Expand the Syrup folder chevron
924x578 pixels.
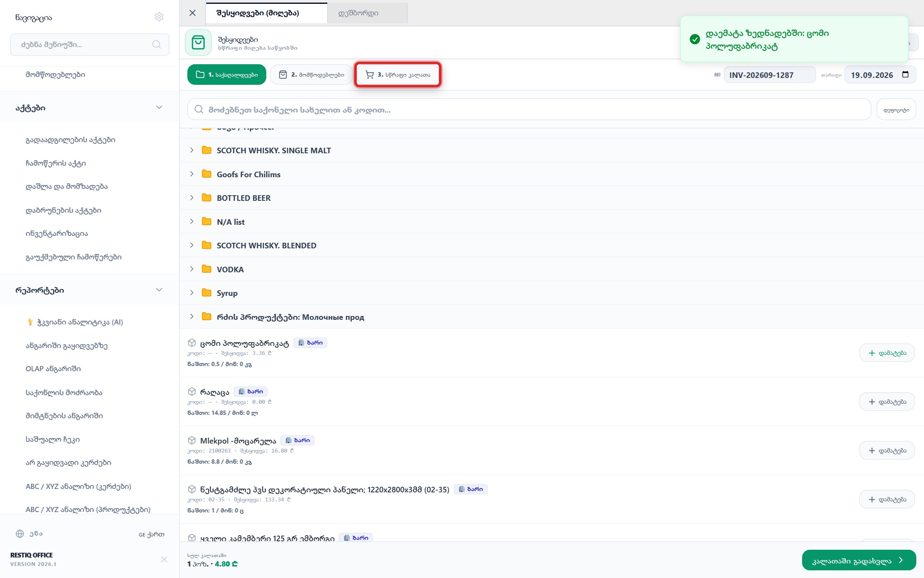pos(192,293)
